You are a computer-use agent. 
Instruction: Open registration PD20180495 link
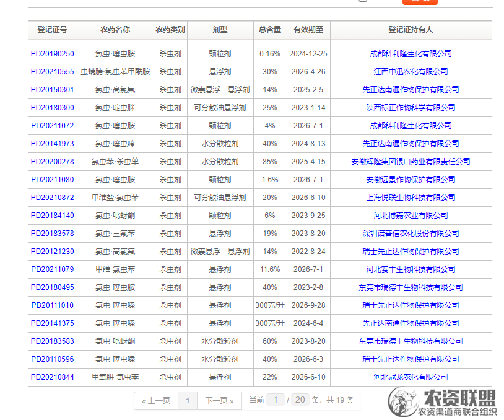pyautogui.click(x=53, y=287)
